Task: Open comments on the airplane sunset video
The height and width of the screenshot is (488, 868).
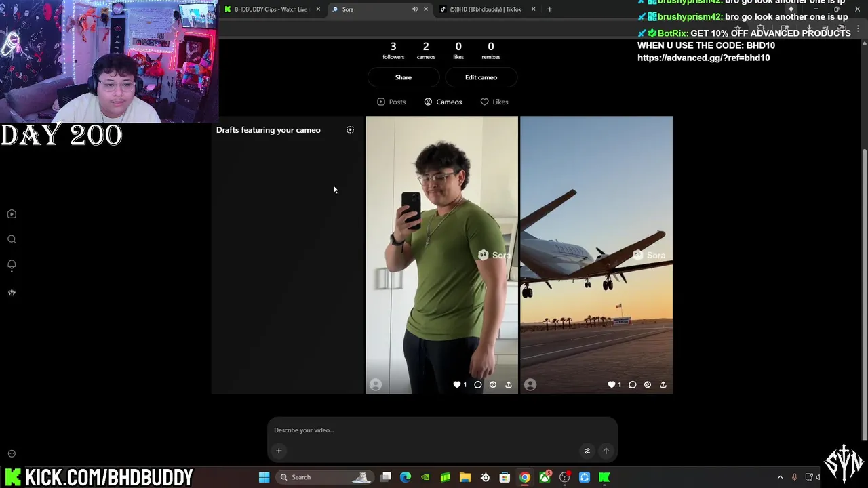Action: coord(633,384)
